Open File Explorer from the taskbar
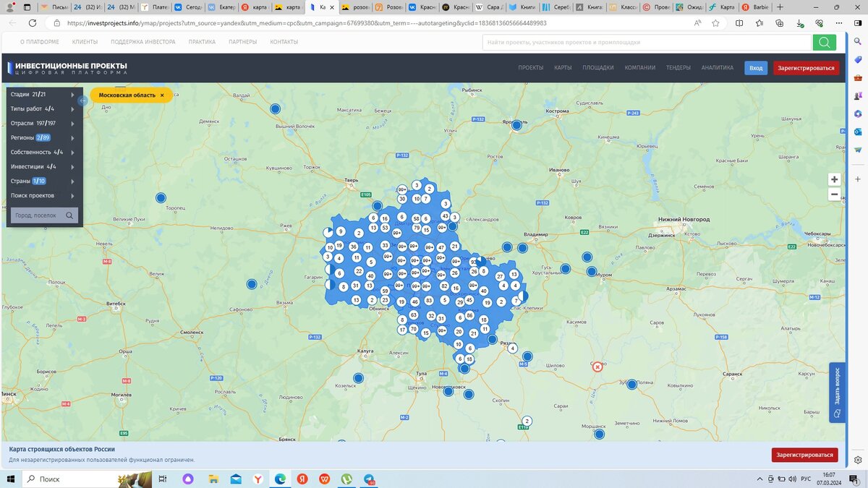The image size is (868, 488). pos(213,479)
